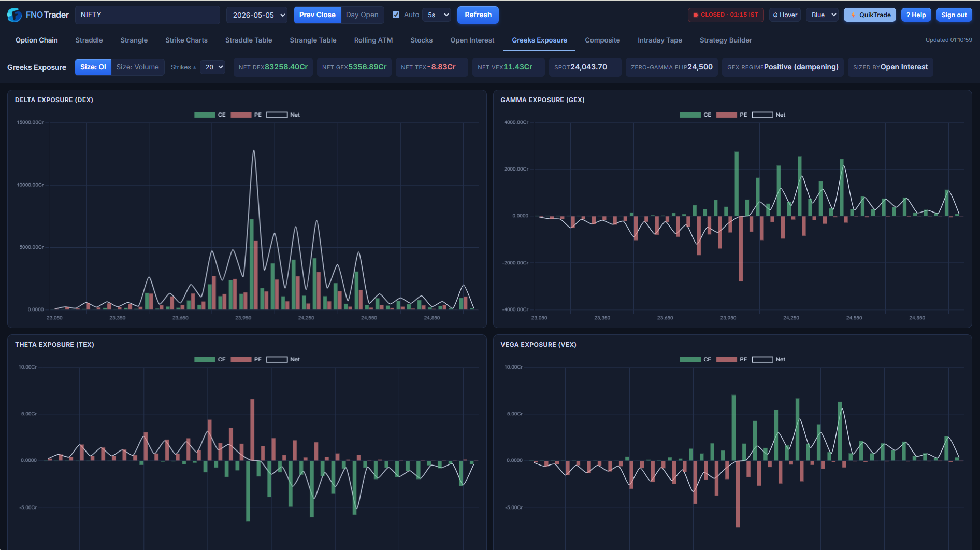Toggle PE legend swatch in Delta Exposure chart
The height and width of the screenshot is (550, 980).
tap(241, 115)
